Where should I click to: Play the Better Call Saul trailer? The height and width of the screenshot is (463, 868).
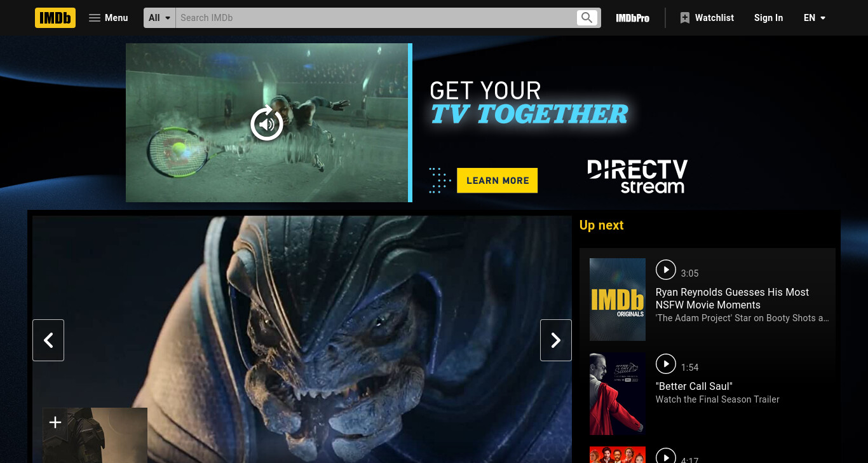coord(665,364)
